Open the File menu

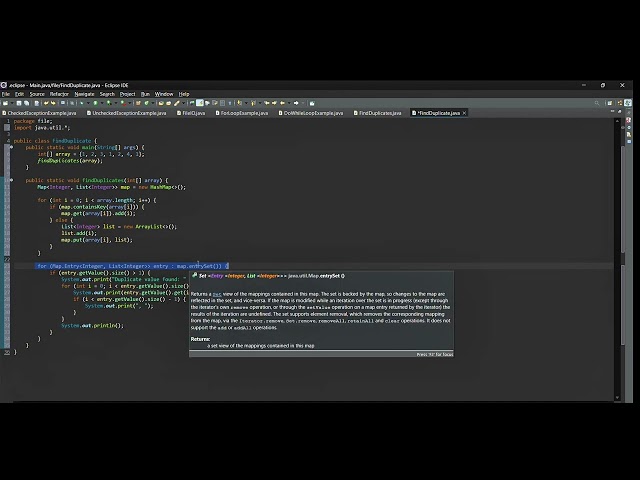click(5, 94)
